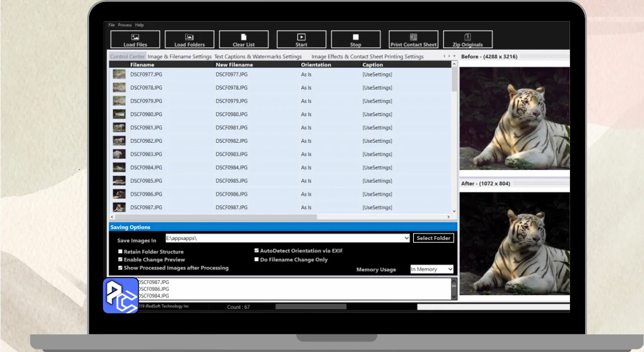Switch to Image & Filename Settings tab

(179, 56)
